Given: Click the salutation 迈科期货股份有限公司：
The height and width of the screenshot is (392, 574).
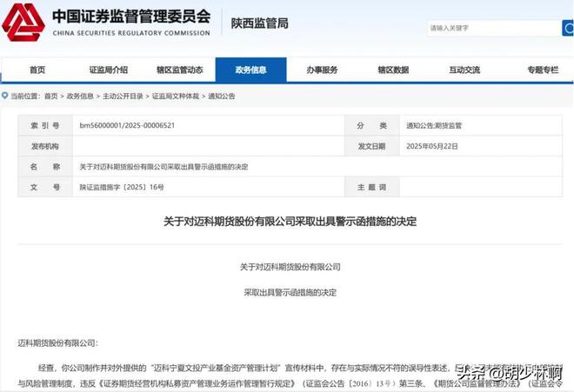Looking at the screenshot, I should 58,343.
